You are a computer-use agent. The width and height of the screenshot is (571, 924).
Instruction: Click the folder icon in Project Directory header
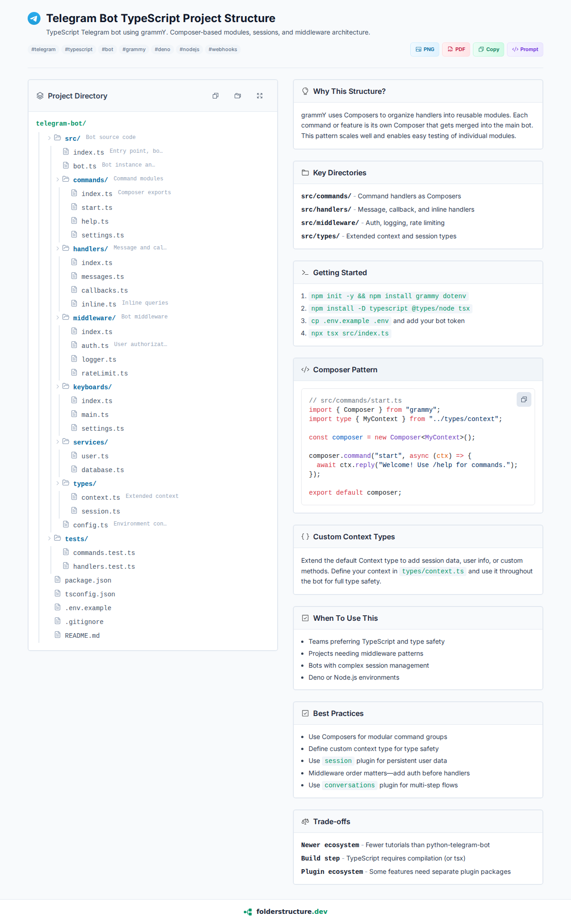point(238,96)
